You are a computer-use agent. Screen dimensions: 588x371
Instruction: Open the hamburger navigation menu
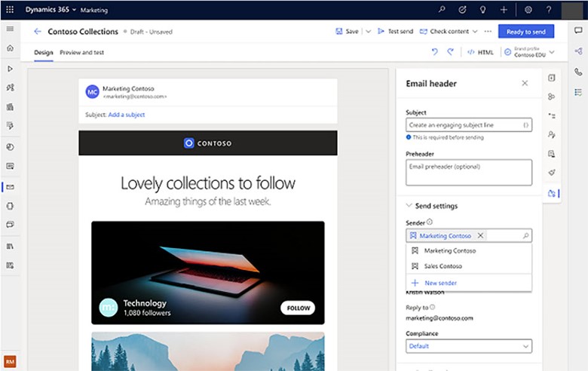[x=10, y=29]
